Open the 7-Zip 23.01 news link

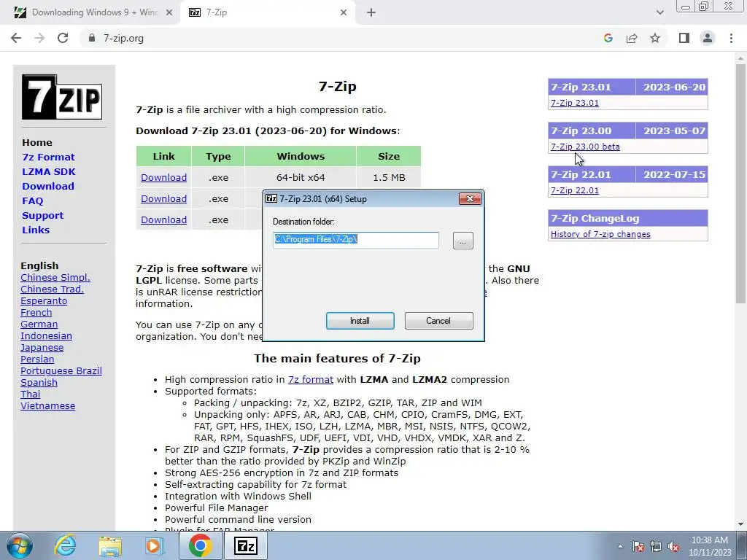tap(575, 103)
